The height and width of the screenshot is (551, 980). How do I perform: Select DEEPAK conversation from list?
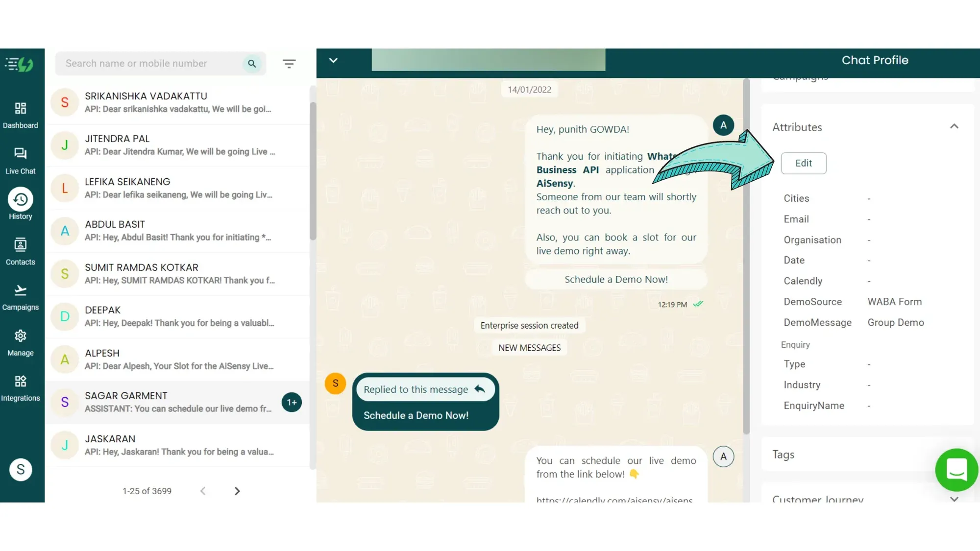click(x=178, y=315)
